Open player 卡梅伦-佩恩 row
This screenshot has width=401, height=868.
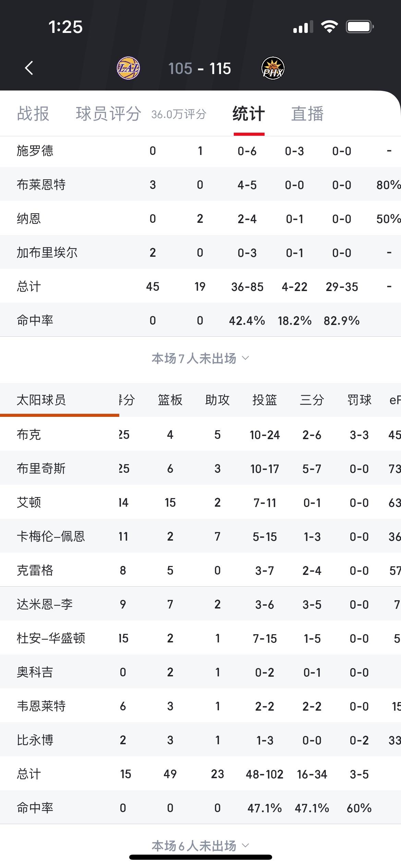pyautogui.click(x=200, y=536)
